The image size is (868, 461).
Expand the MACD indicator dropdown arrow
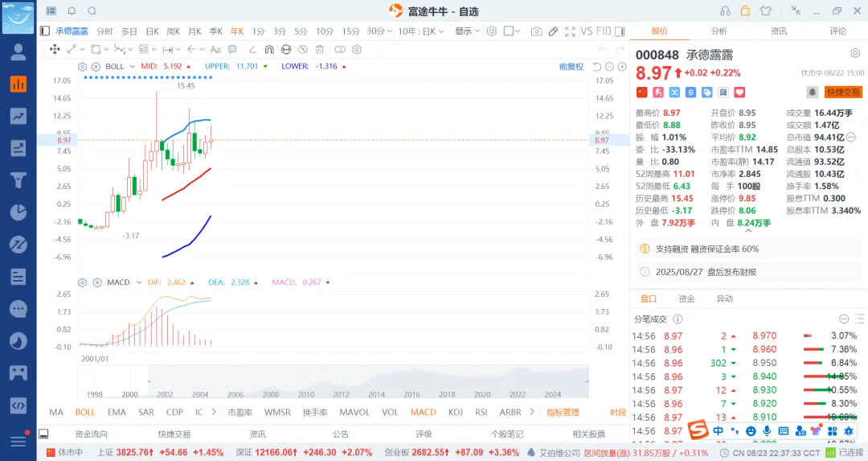coord(139,282)
